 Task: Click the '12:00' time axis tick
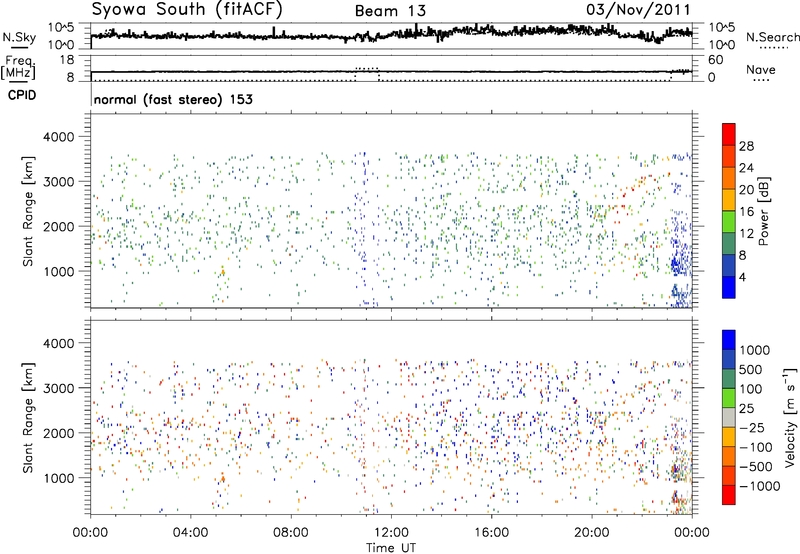391,533
